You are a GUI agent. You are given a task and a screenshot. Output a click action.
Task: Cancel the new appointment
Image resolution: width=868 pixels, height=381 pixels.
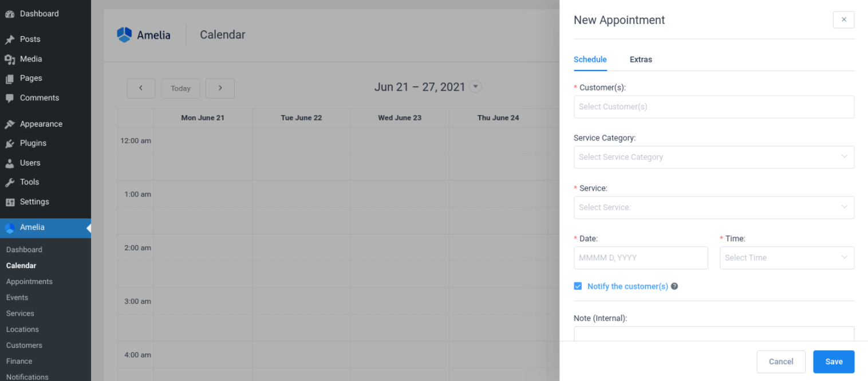click(780, 362)
